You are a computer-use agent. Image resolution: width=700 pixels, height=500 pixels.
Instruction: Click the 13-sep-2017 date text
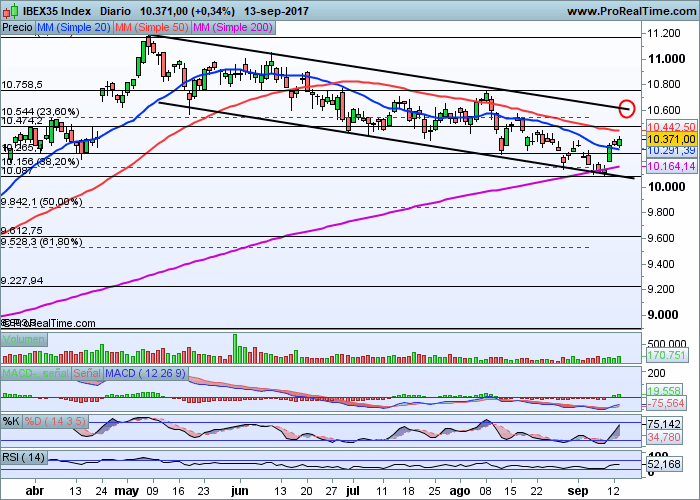coord(277,11)
